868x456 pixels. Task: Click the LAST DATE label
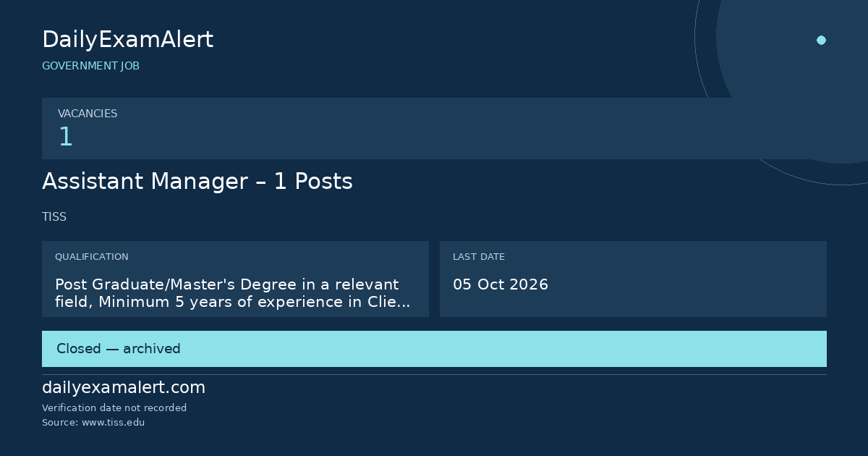[479, 257]
